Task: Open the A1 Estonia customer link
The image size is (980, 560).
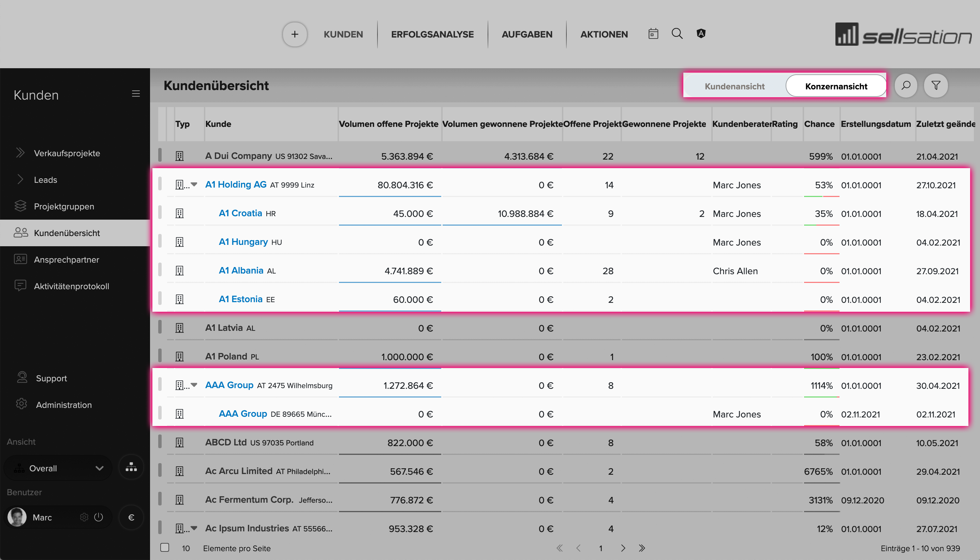Action: [x=240, y=299]
